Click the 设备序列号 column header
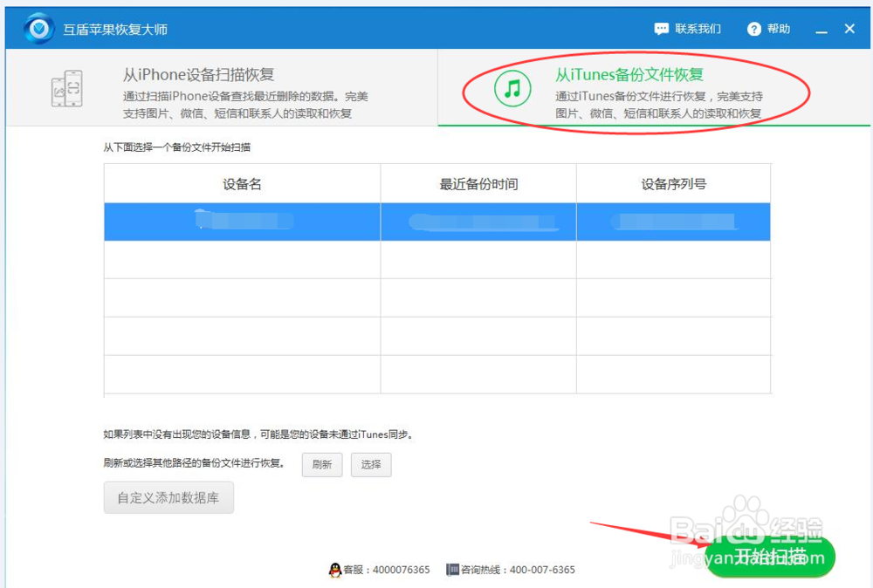873x588 pixels. point(673,183)
